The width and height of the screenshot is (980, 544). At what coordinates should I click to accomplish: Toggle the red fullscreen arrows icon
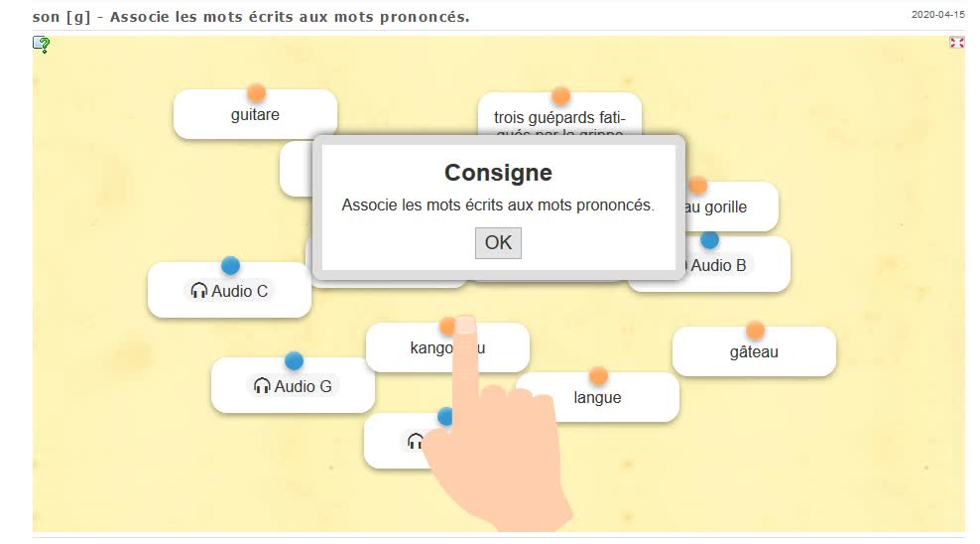click(956, 43)
